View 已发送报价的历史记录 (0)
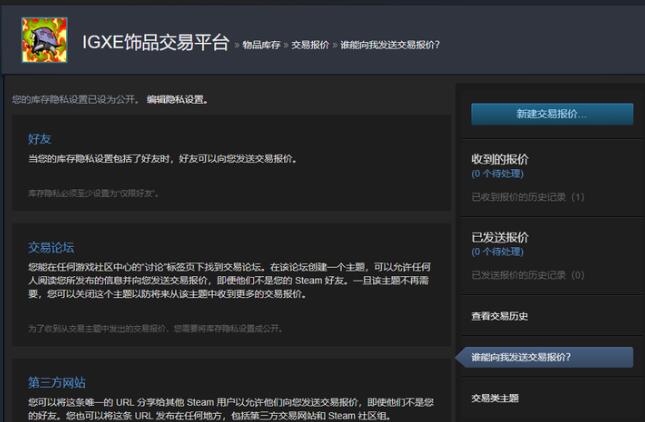Image resolution: width=645 pixels, height=422 pixels. pos(528,275)
